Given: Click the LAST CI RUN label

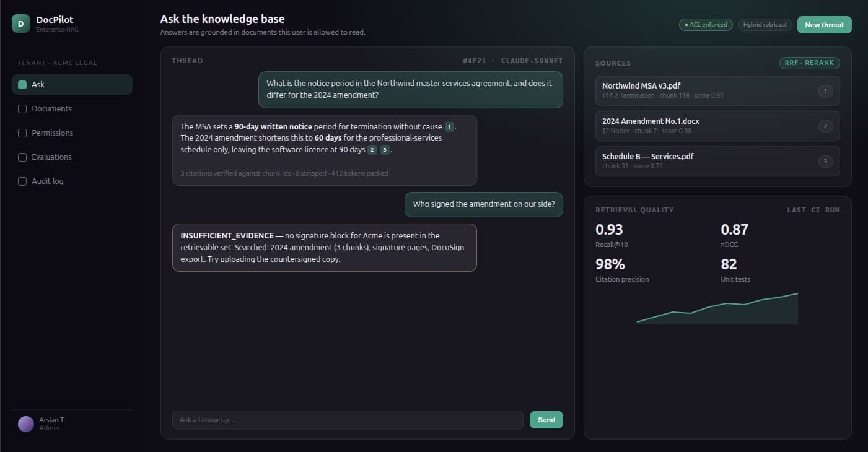Looking at the screenshot, I should 813,210.
